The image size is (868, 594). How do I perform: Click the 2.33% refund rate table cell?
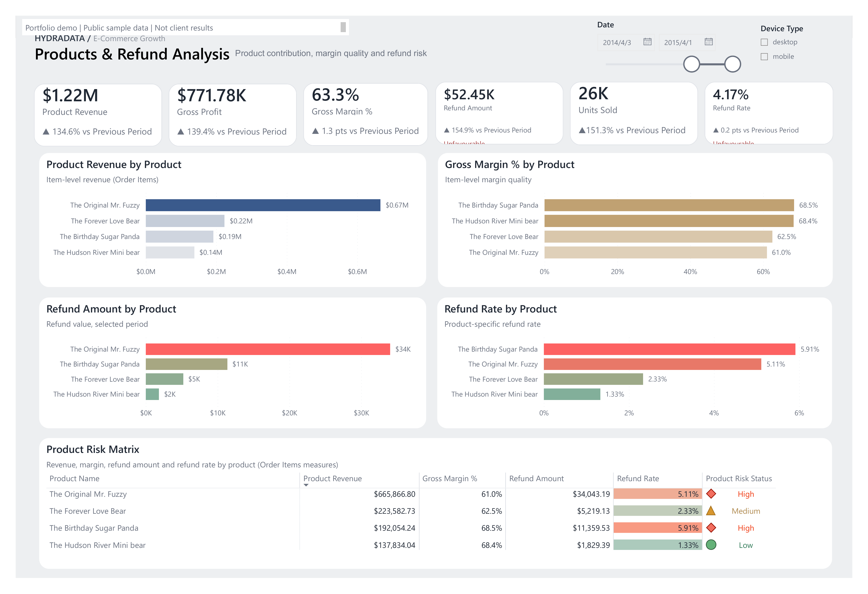coord(657,511)
